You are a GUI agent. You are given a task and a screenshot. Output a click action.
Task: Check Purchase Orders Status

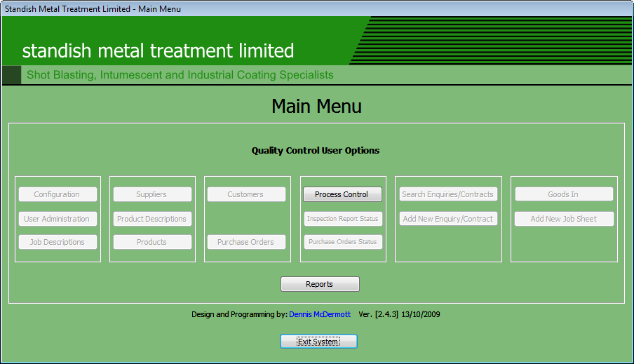point(342,242)
